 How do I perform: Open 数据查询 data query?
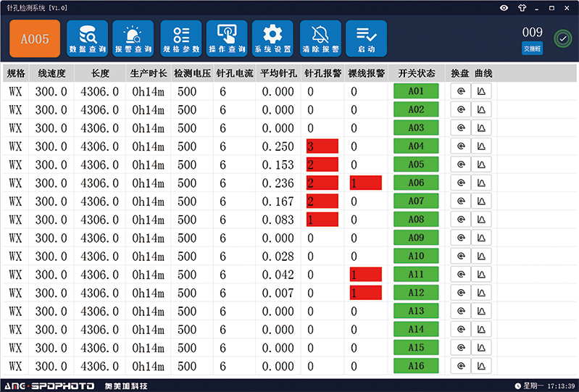point(87,38)
